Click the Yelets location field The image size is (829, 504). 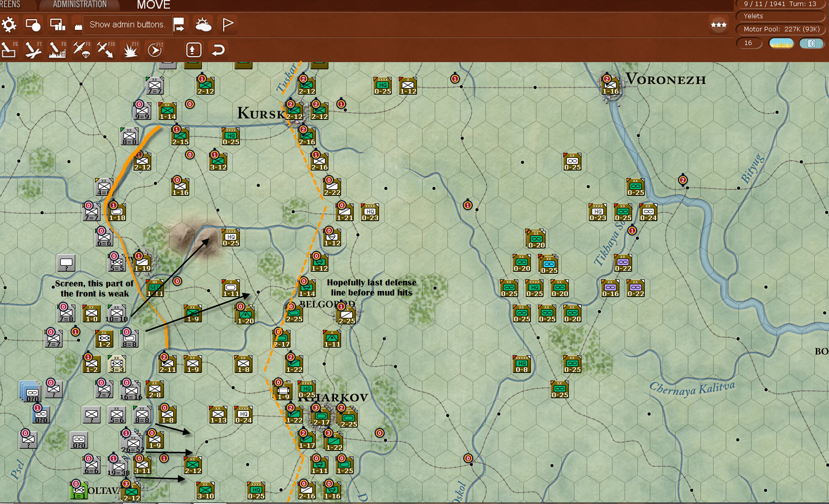(780, 16)
